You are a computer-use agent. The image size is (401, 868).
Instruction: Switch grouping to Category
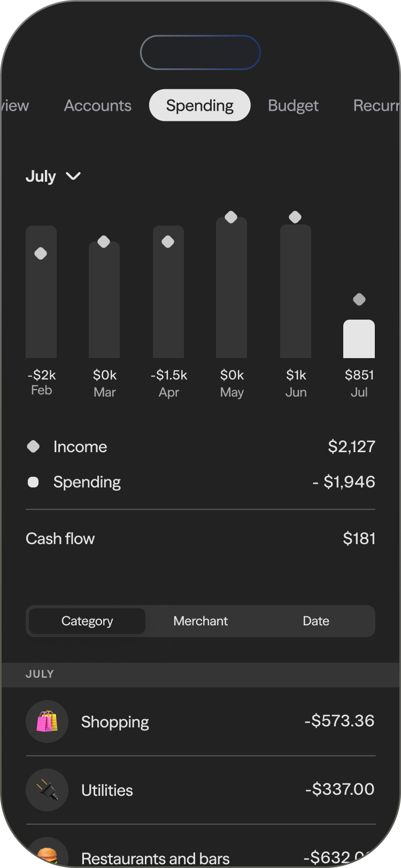tap(87, 621)
